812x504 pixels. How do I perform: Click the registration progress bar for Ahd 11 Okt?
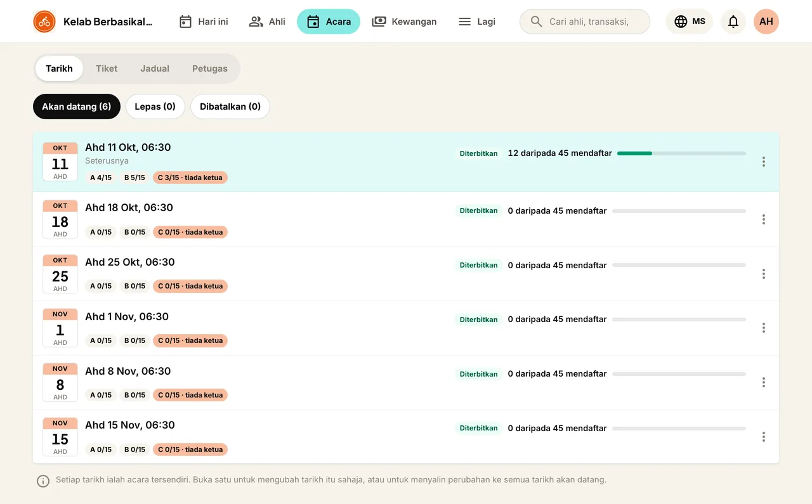coord(681,153)
